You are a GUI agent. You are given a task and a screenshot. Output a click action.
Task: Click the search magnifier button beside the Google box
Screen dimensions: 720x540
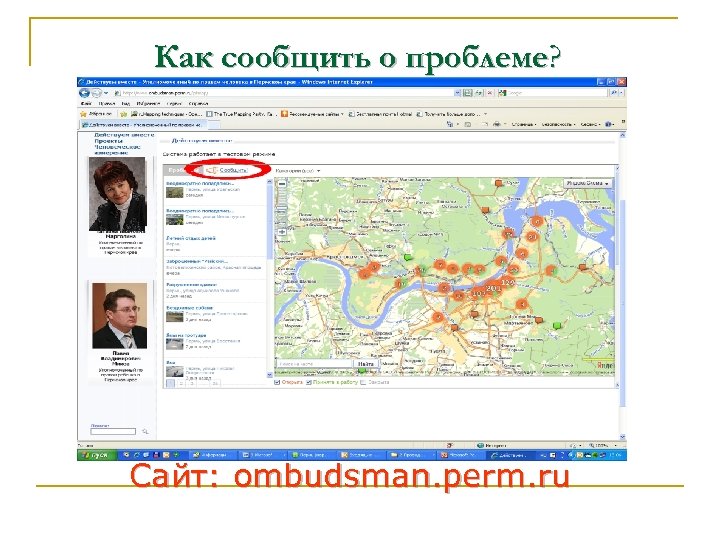613,93
